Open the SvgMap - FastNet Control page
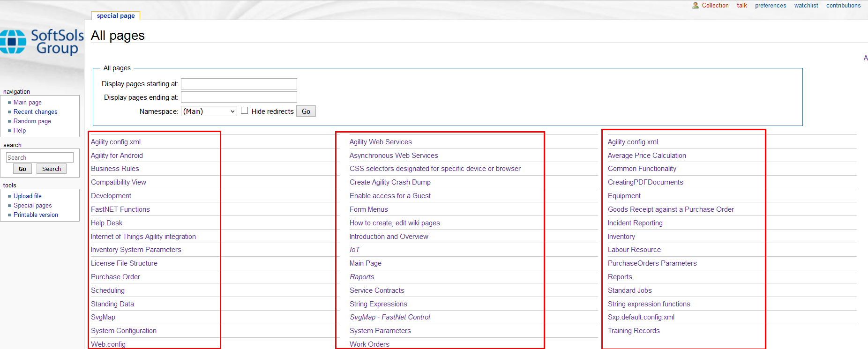 389,317
